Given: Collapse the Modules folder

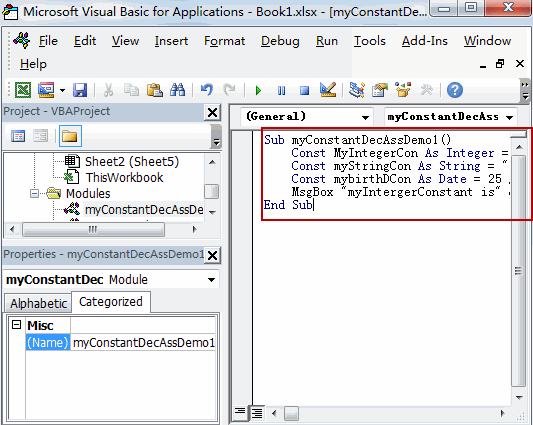Looking at the screenshot, I should 34,193.
